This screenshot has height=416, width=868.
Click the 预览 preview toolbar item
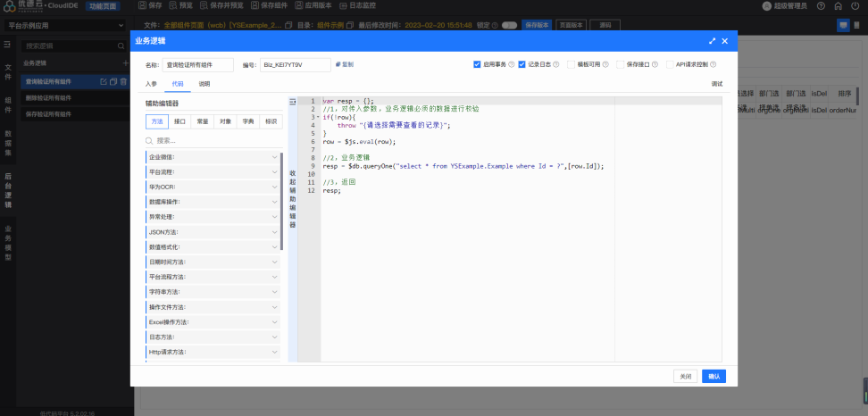(x=181, y=5)
